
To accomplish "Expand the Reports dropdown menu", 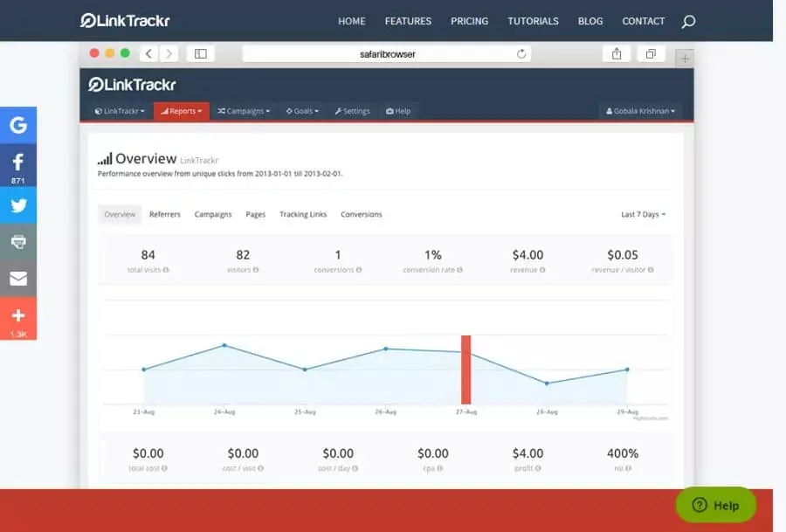I will click(182, 111).
